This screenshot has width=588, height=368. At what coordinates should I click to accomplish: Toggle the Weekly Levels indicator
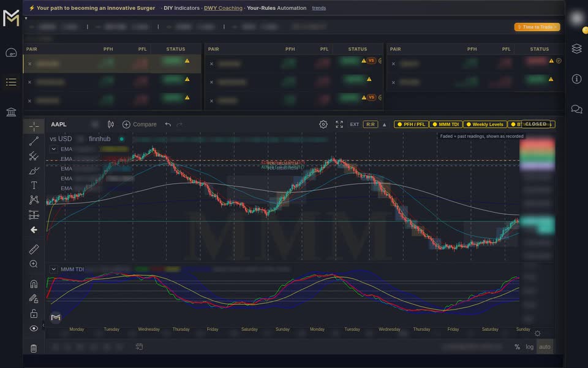(485, 125)
